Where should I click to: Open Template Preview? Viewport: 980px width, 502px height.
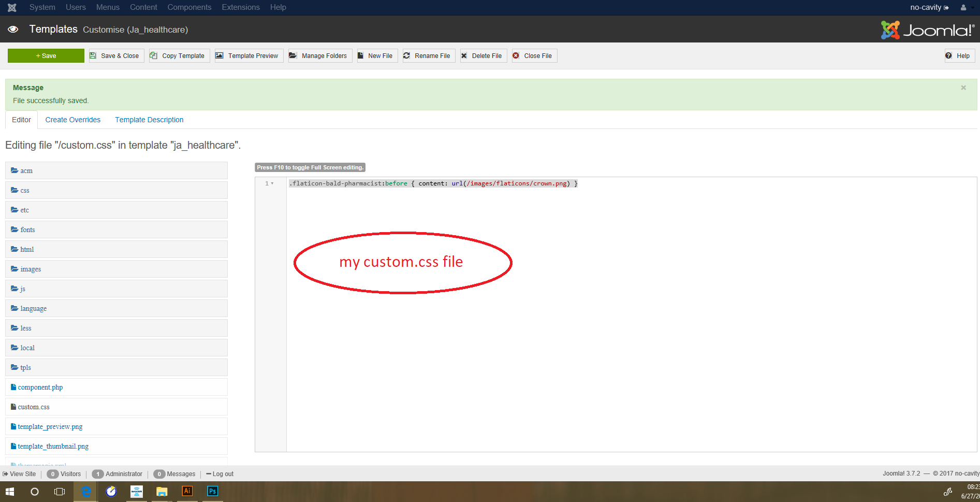249,56
